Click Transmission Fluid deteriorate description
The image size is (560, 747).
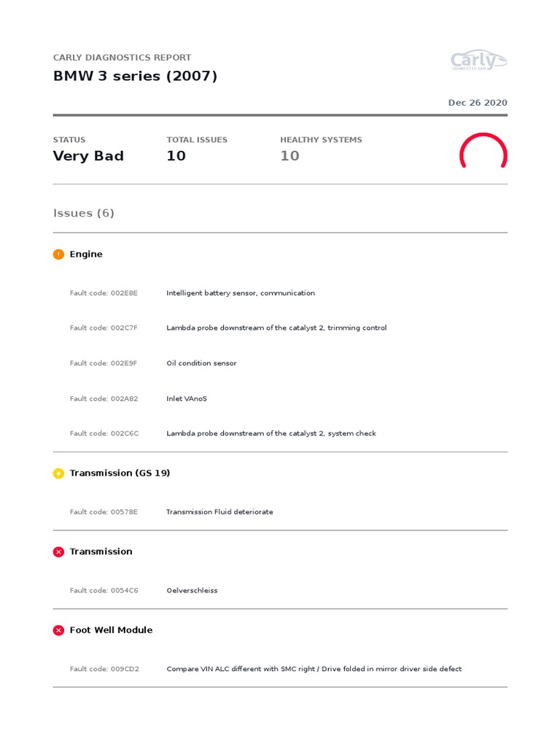click(x=219, y=511)
